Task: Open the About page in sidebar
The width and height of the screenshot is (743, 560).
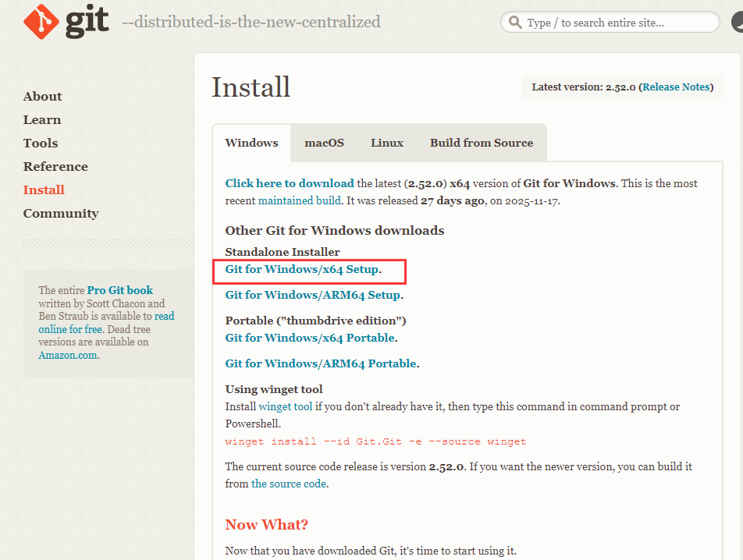Action: pyautogui.click(x=43, y=96)
